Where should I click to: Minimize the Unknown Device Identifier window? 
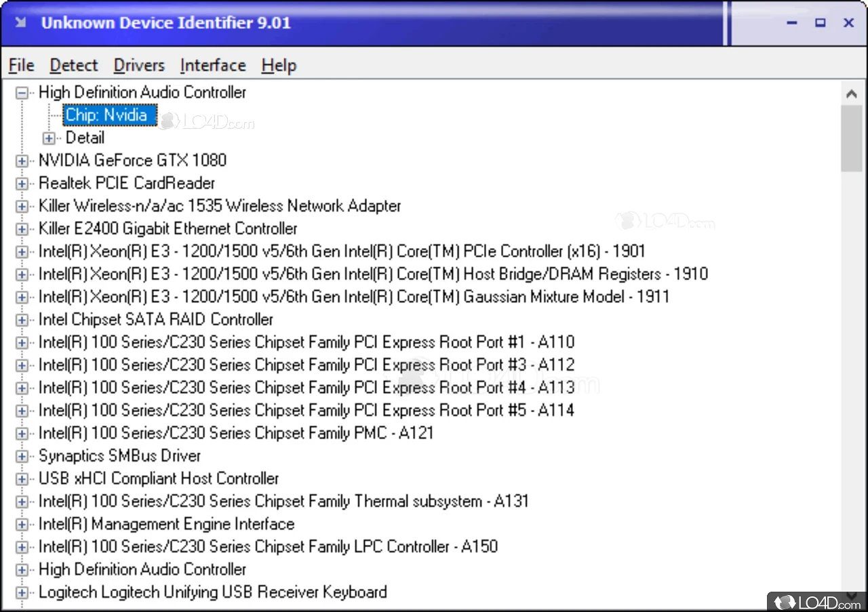pos(792,22)
